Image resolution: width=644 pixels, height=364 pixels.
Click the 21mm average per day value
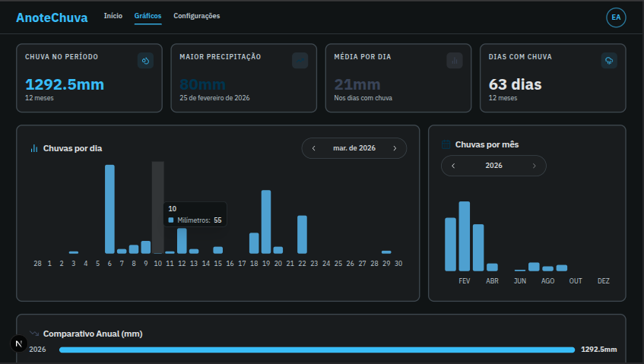pyautogui.click(x=357, y=84)
